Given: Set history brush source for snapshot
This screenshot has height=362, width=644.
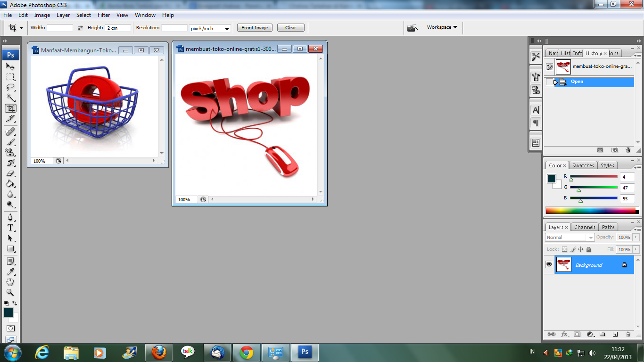Looking at the screenshot, I should (549, 67).
